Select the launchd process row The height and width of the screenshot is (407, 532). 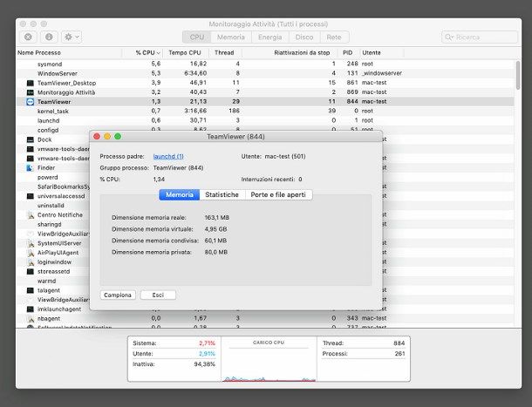click(265, 120)
